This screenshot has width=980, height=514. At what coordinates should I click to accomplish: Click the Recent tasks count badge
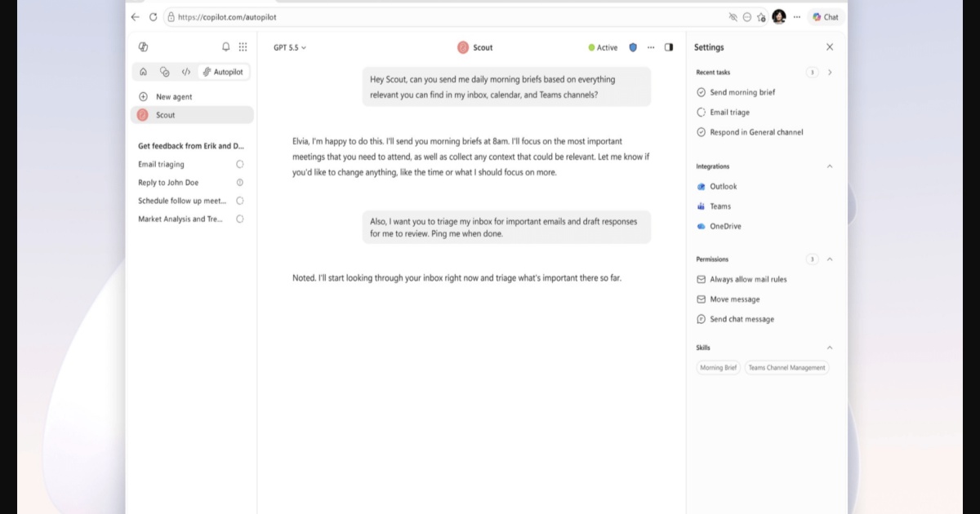click(x=812, y=73)
